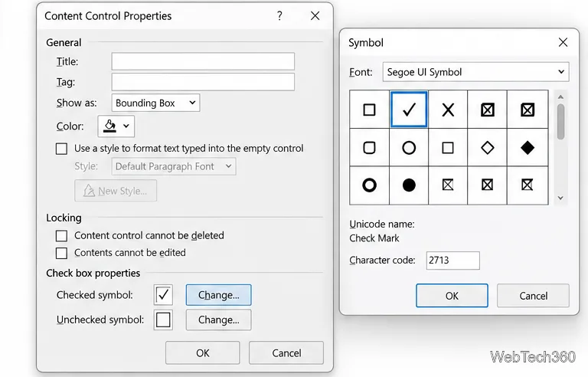Expand the Color picker arrow
Image resolution: width=588 pixels, height=377 pixels.
coord(126,126)
